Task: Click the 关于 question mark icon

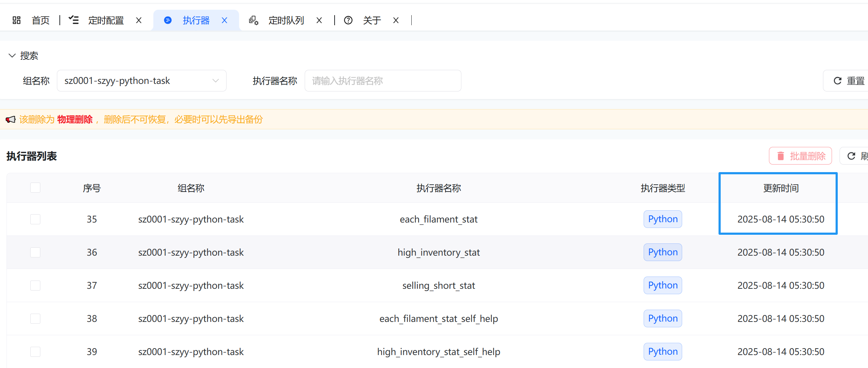Action: [348, 20]
